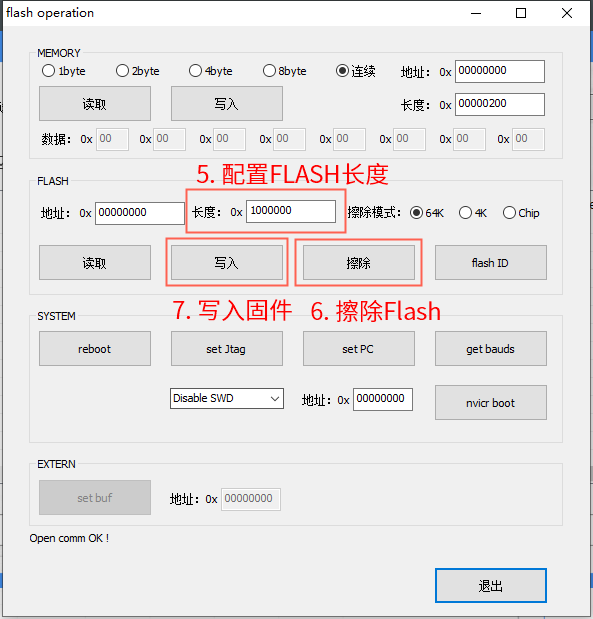Focus the FLASH 长度 field showing 1000000
593x619 pixels.
[291, 211]
